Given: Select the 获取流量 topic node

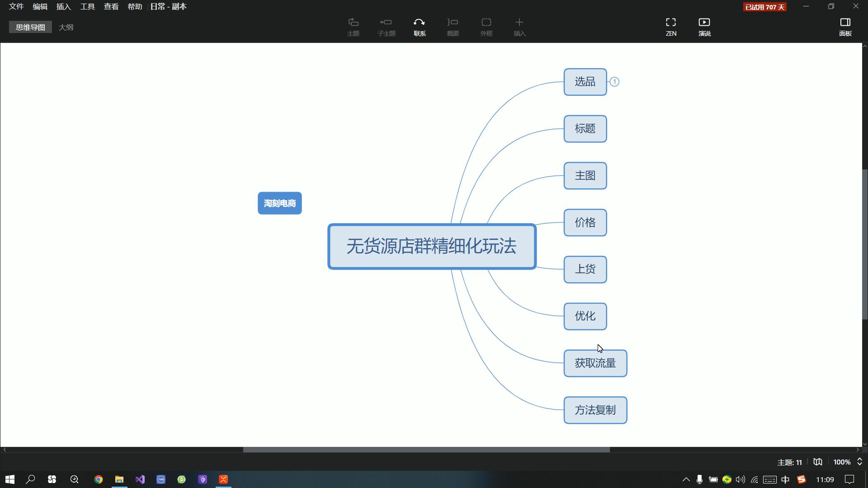Looking at the screenshot, I should [595, 363].
